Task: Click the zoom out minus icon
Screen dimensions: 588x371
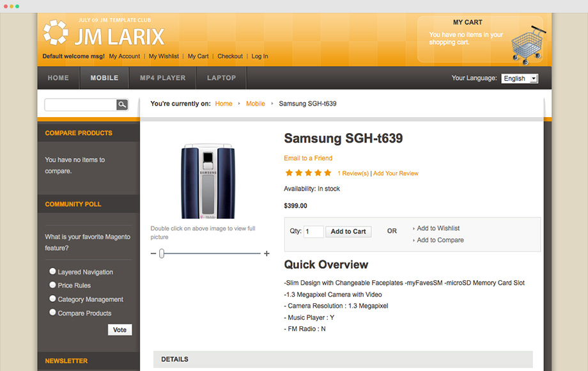Action: click(x=153, y=253)
